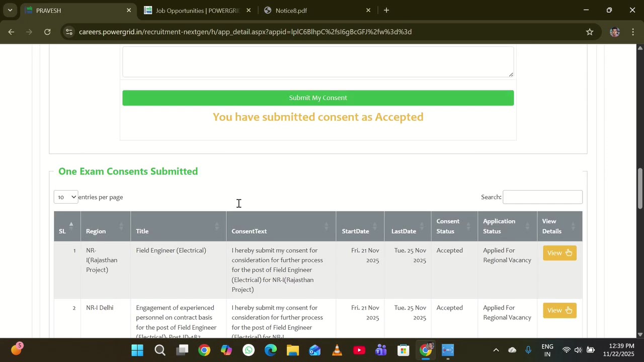The image size is (644, 362).
Task: Open the screen recorder app in taskbar
Action: click(448, 350)
